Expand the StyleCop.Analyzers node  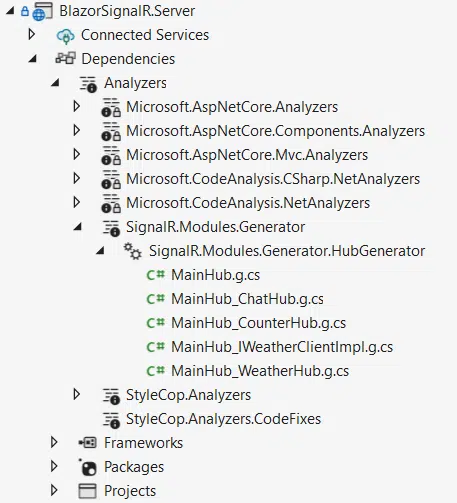[77, 394]
